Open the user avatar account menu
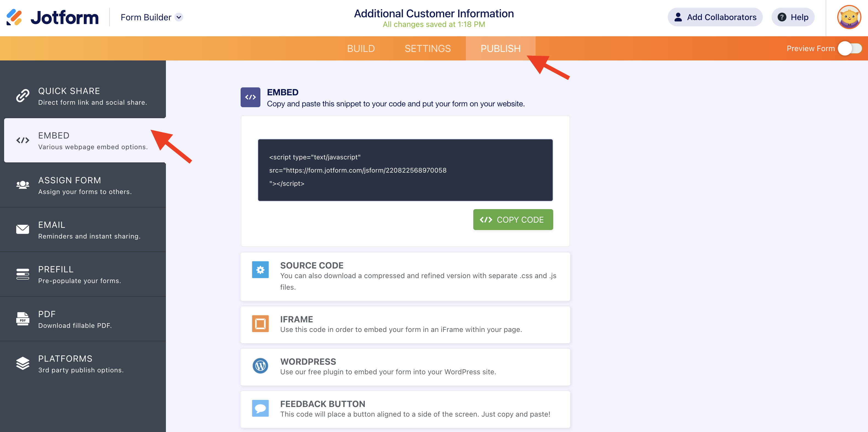Screen dimensions: 868x432 click(848, 17)
